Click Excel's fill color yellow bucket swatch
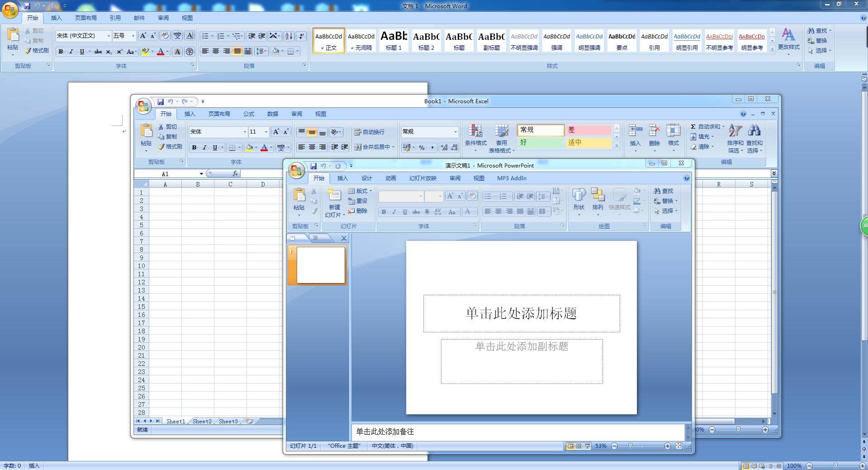This screenshot has width=868, height=470. 249,148
